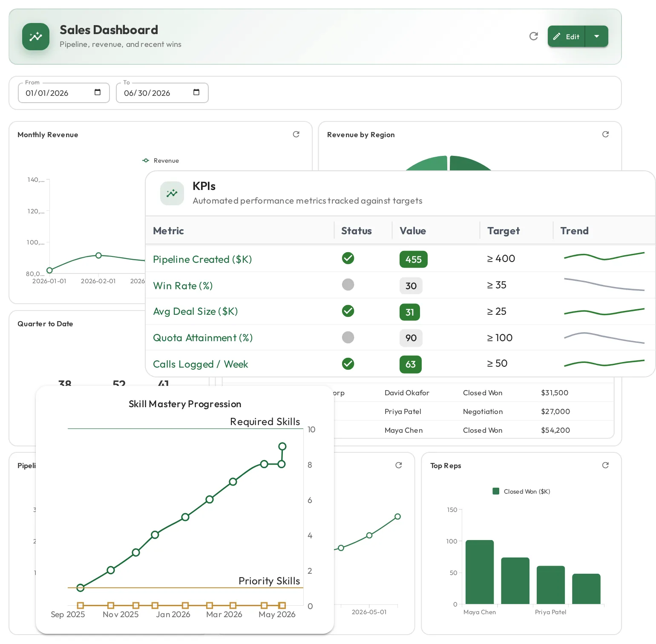The image size is (656, 644).
Task: Click Calls Logged green check icon
Action: coord(348,364)
